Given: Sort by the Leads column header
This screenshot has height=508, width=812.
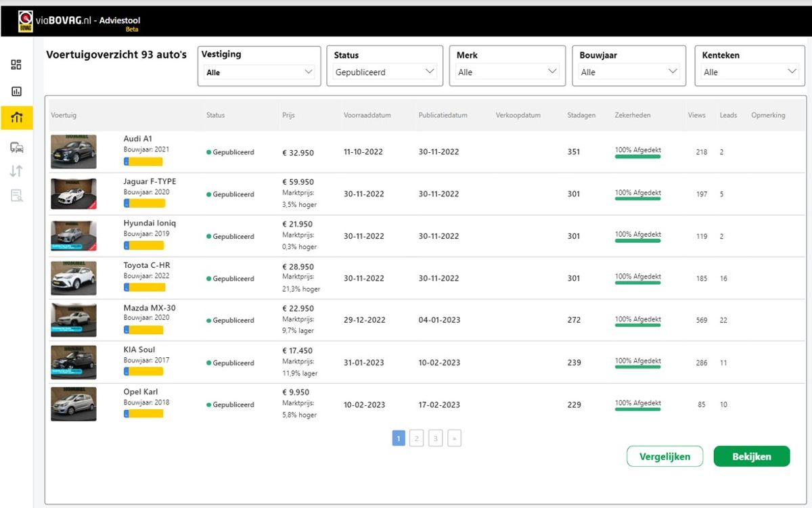Looking at the screenshot, I should coord(728,115).
